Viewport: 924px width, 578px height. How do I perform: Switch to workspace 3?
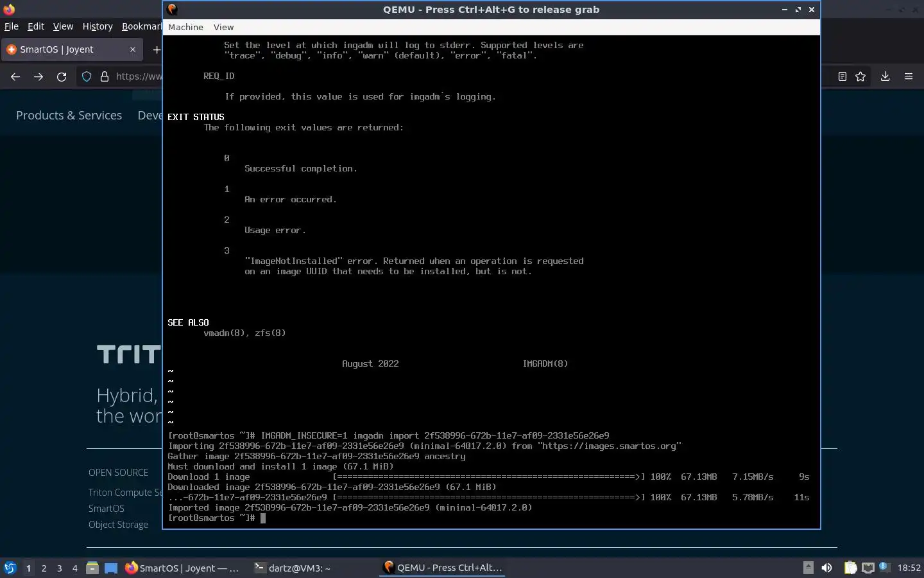point(59,568)
